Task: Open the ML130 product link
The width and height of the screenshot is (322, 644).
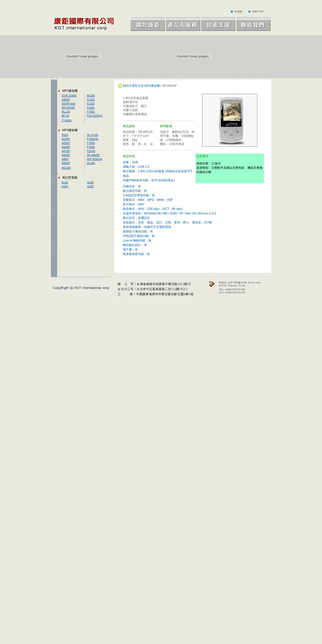Action: coord(66,112)
